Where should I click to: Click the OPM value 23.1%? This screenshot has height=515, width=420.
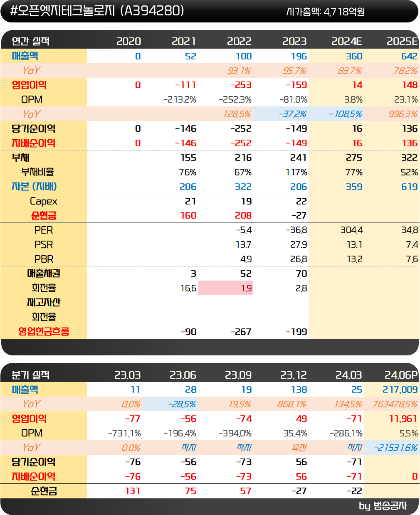[406, 100]
